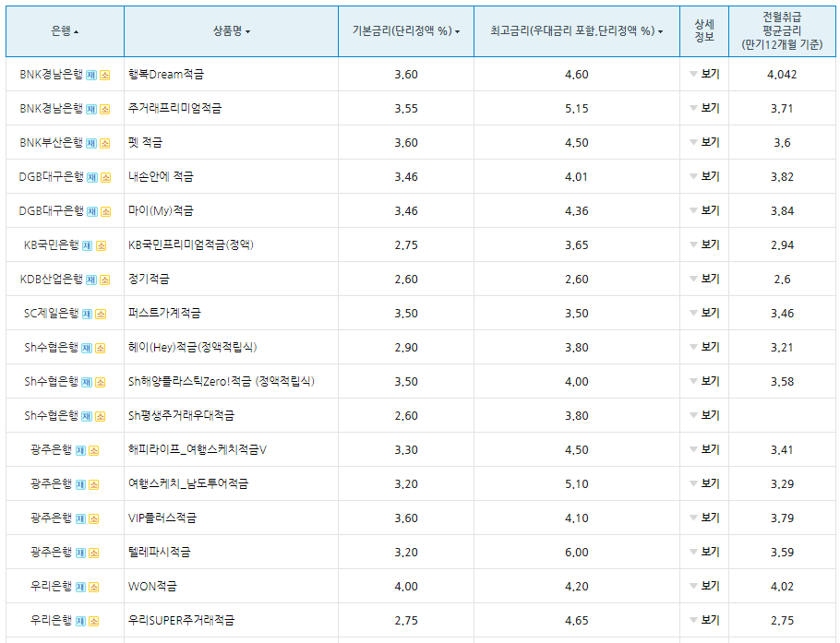Open the 최고금리 column sort dropdown

click(659, 32)
